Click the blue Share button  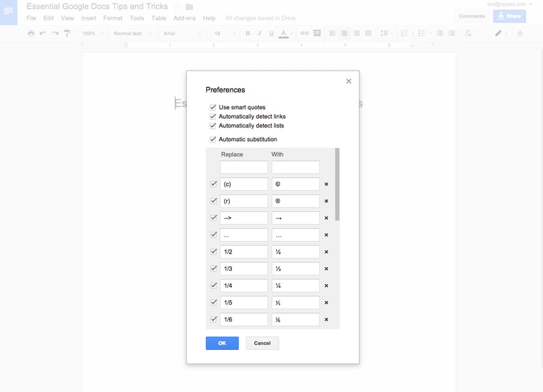pos(509,16)
